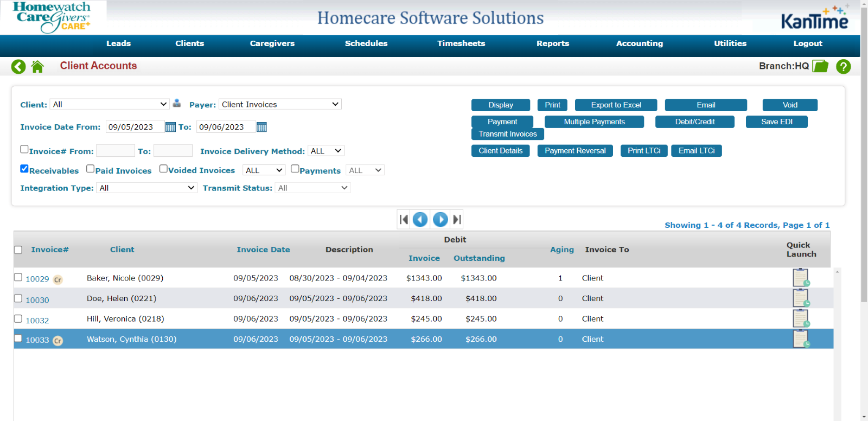Click the green back arrow icon
This screenshot has height=421, width=868.
pos(18,67)
